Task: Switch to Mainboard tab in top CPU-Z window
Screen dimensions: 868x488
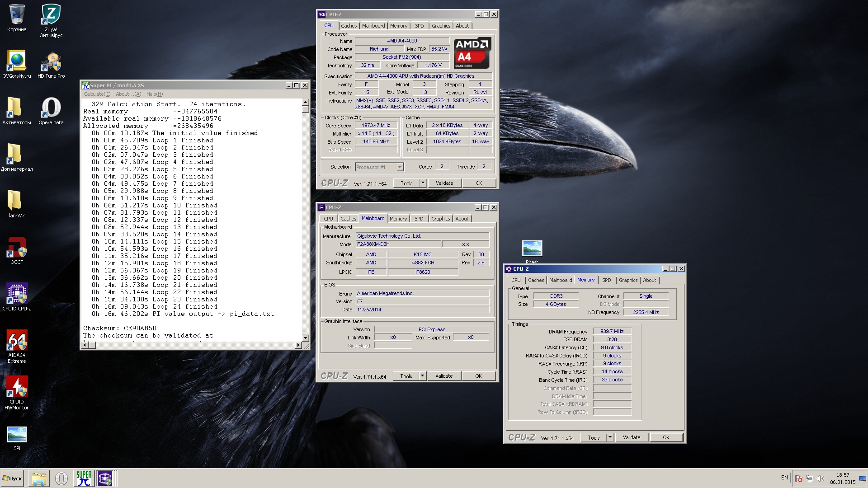Action: click(x=373, y=26)
